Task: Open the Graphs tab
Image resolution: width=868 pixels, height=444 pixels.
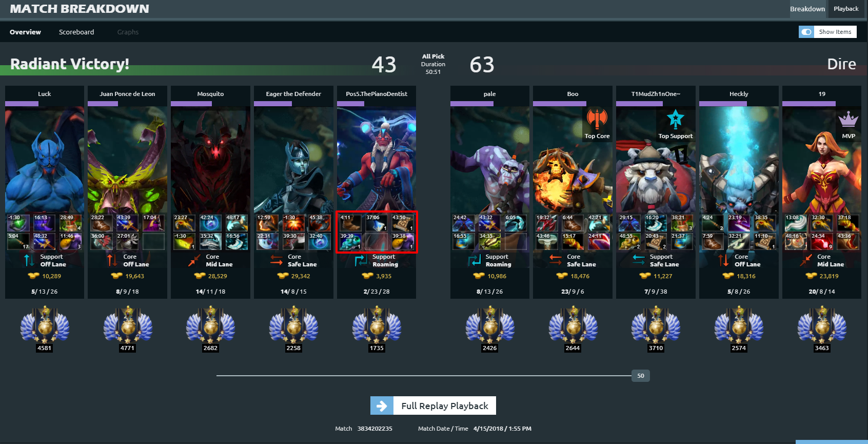Action: (128, 32)
